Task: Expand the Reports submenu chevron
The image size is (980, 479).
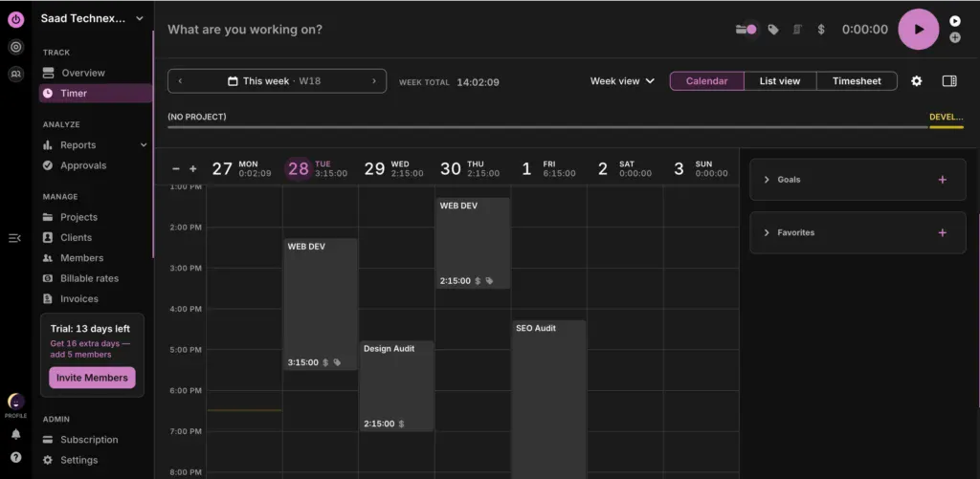Action: tap(144, 145)
